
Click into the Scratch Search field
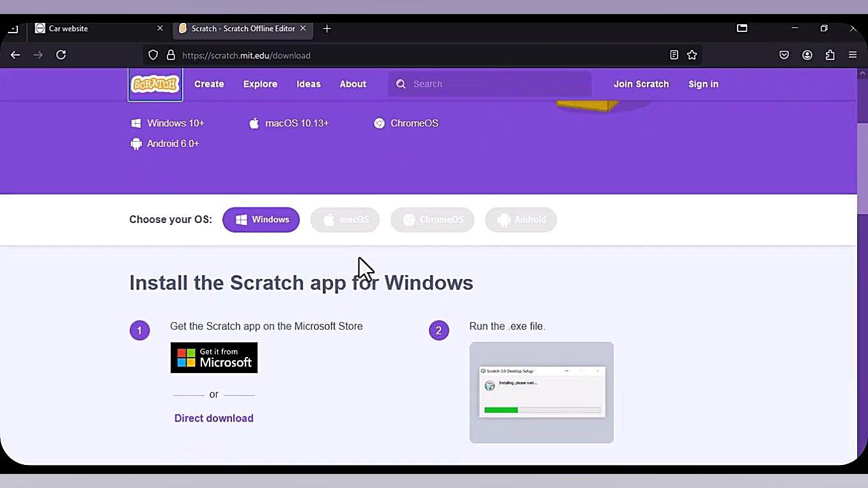tap(490, 84)
